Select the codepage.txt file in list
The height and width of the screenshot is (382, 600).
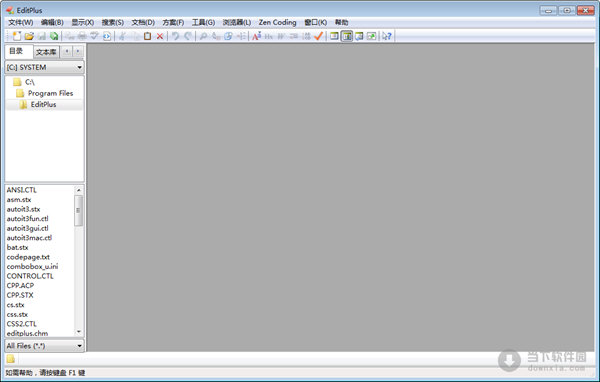tap(28, 257)
